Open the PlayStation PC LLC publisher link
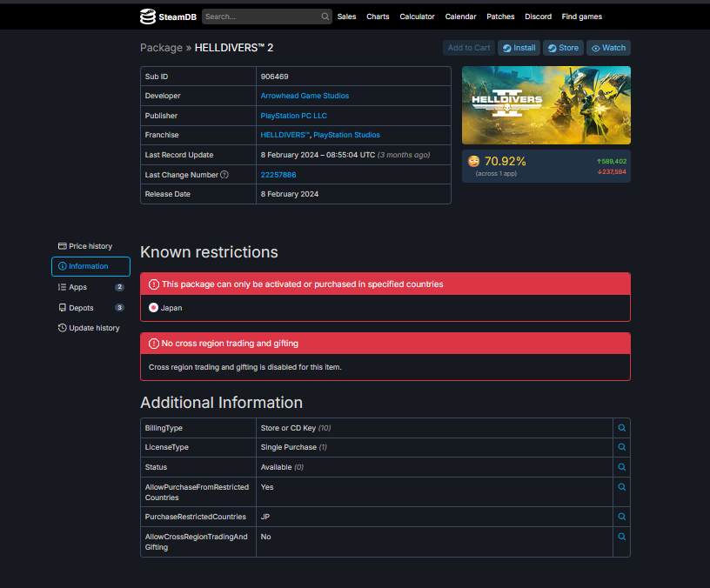Image resolution: width=710 pixels, height=588 pixels. tap(293, 116)
